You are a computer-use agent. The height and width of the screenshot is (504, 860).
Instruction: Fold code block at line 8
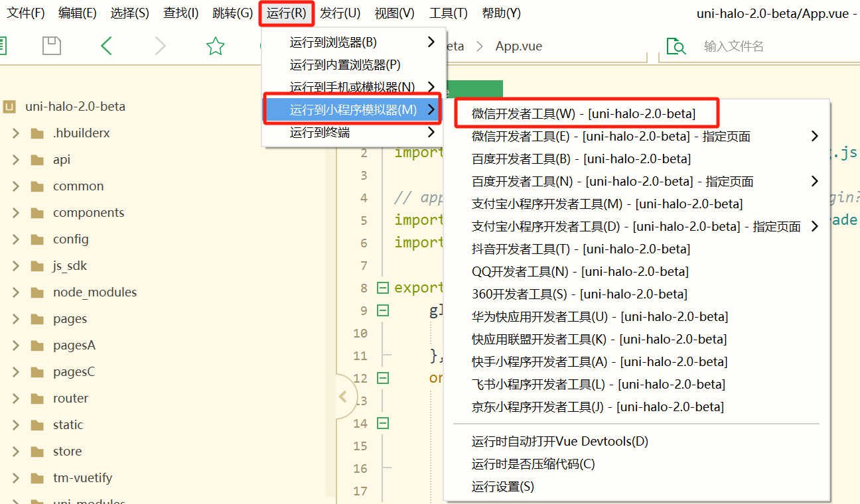383,288
